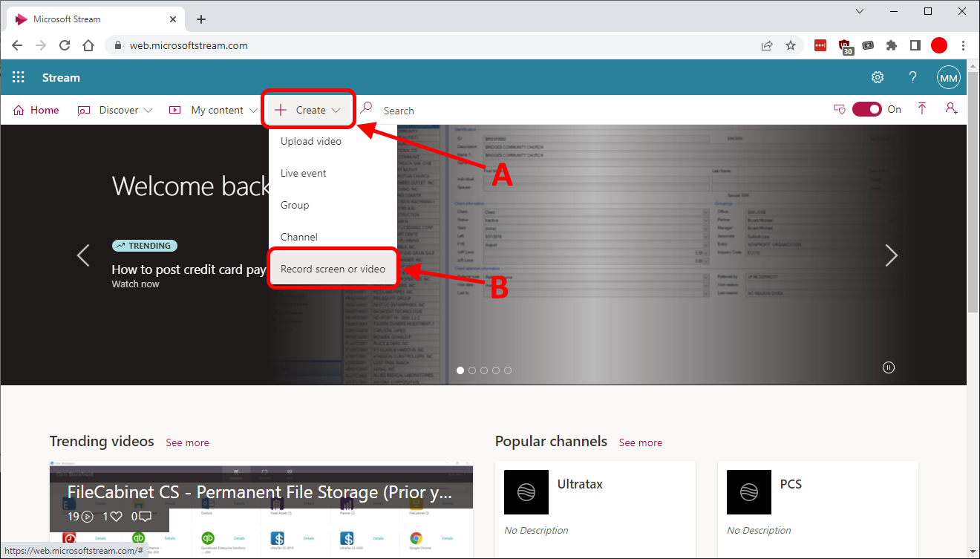Open the PCS channel title
980x559 pixels.
(791, 484)
